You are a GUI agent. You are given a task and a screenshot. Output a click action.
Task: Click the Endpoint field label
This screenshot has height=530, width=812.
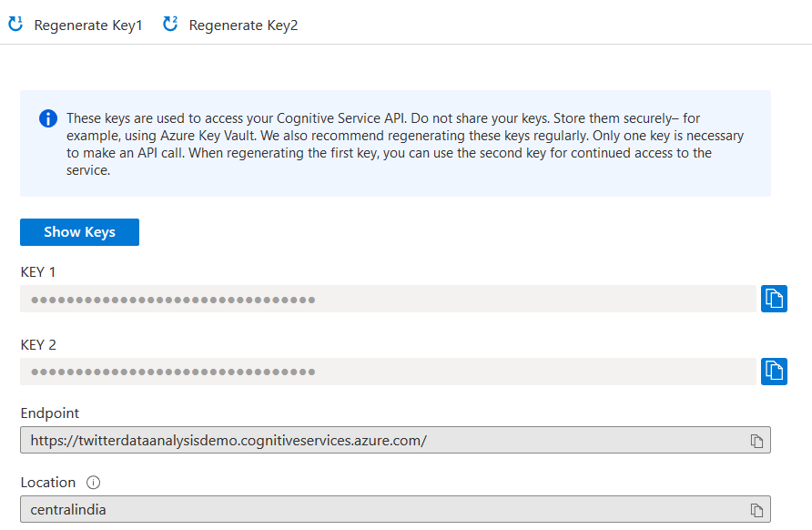point(50,413)
